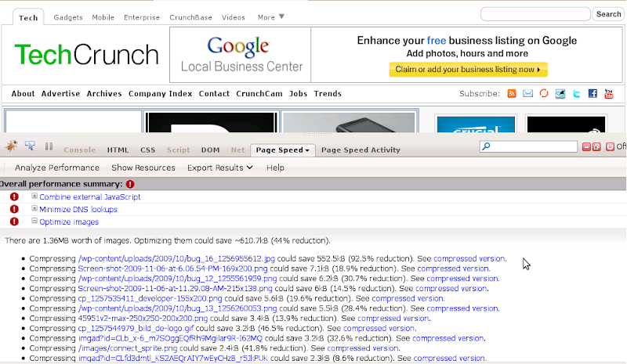627x364 pixels.
Task: Open /images/connect_sprite.png link
Action: pos(128,348)
